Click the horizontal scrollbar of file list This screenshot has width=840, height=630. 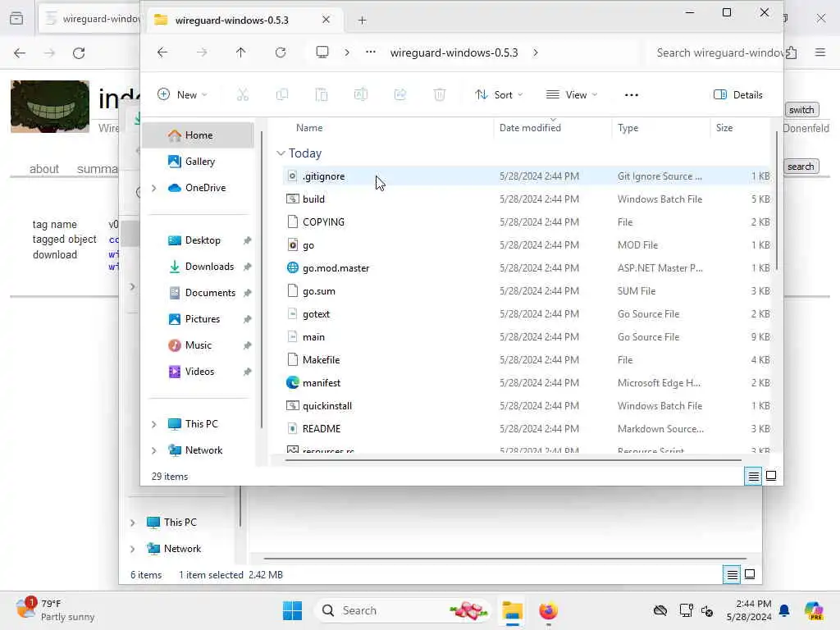[514, 459]
